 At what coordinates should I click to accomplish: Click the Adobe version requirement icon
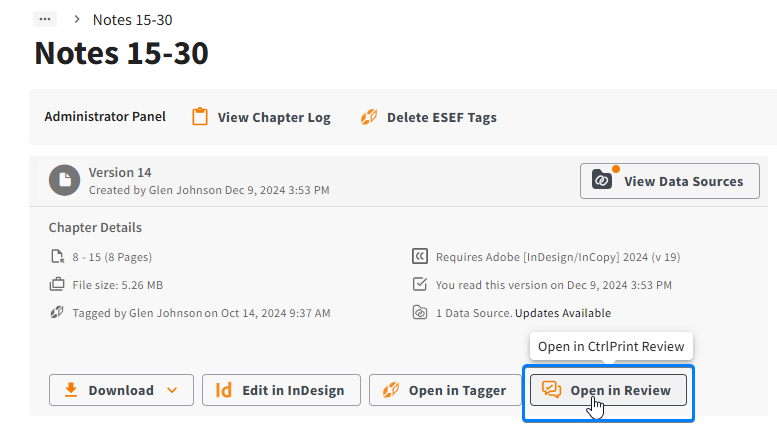(420, 256)
